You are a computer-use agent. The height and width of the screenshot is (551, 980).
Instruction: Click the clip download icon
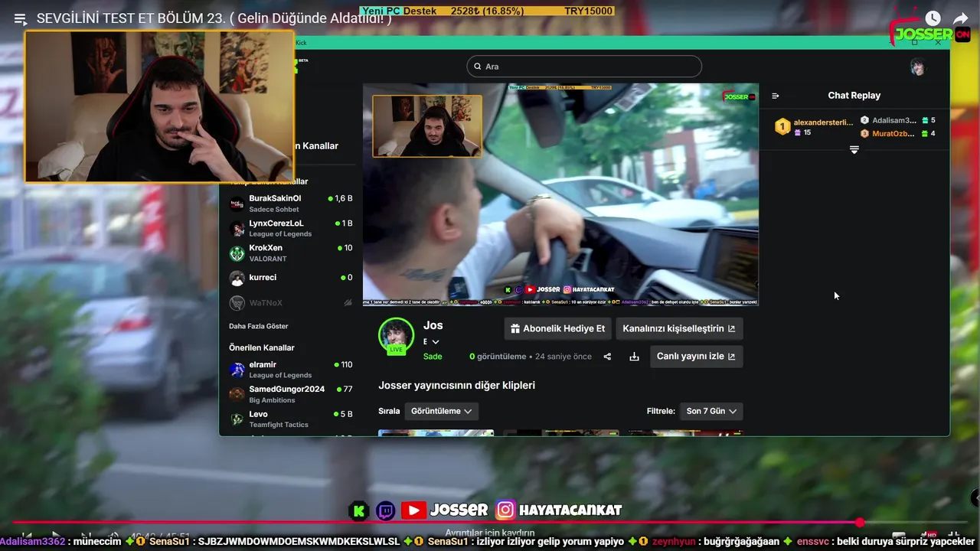pos(634,357)
